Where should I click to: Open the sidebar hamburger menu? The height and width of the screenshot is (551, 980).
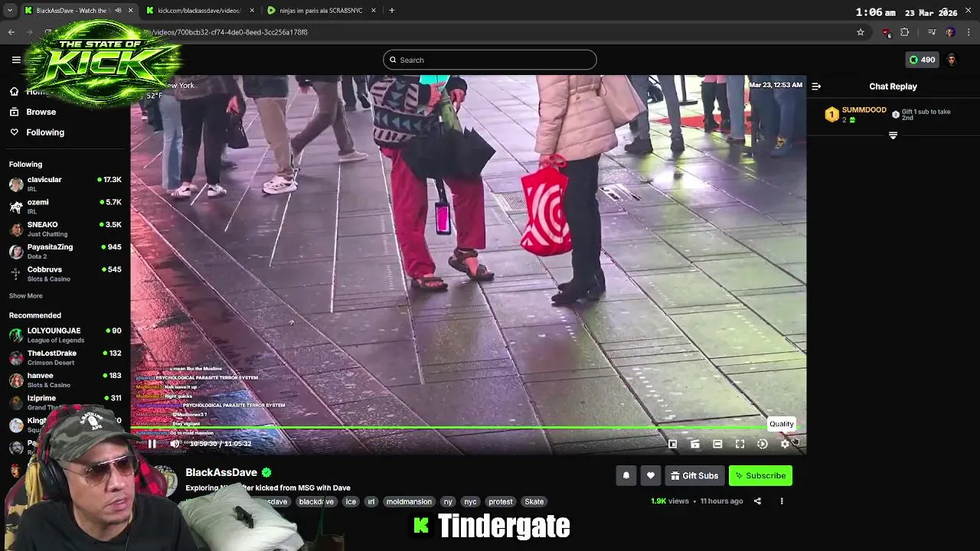point(16,60)
